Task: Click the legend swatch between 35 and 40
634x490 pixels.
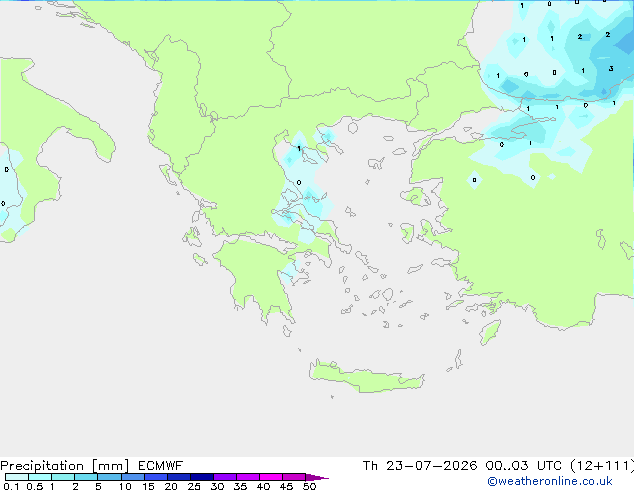Action: pos(247,477)
